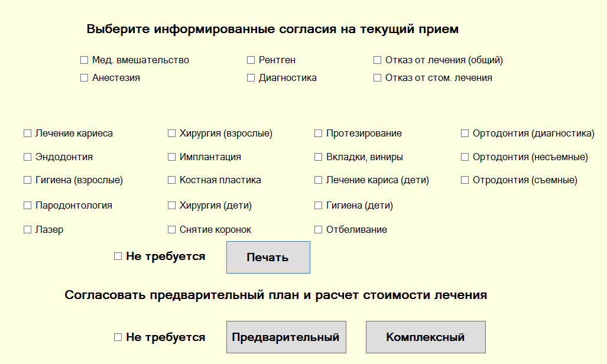Click the Предварительный plan button
This screenshot has width=607, height=364.
(286, 337)
